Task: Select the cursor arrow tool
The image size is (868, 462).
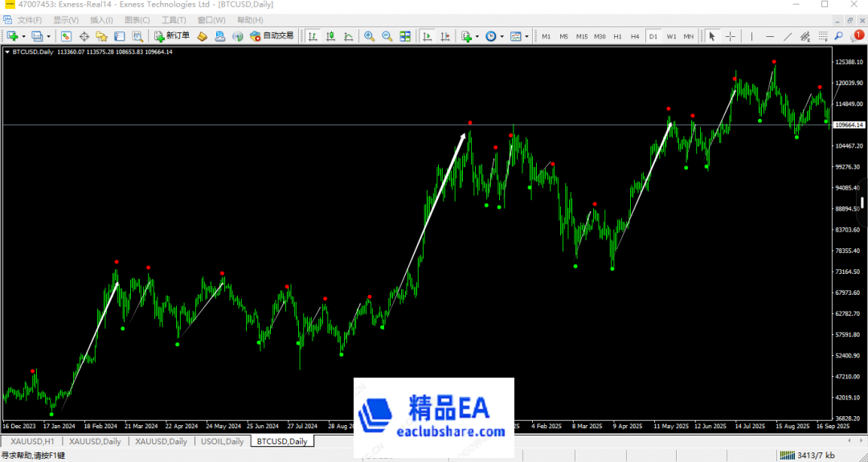Action: click(x=712, y=36)
